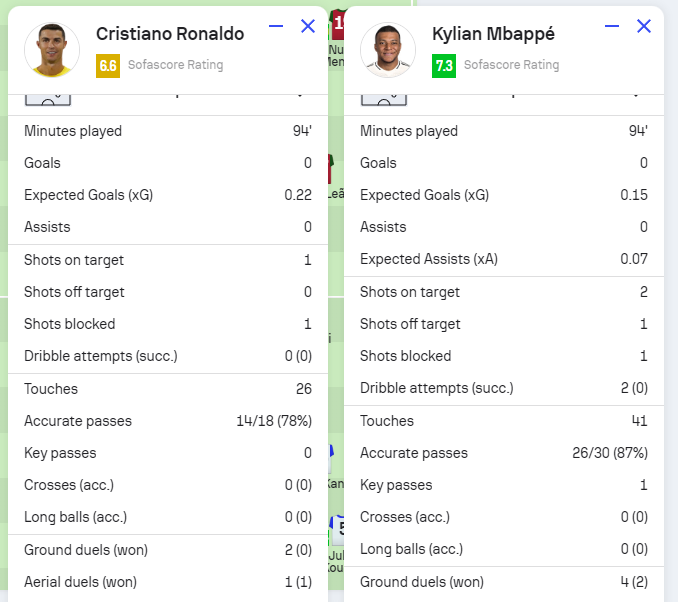Close the Kylian Mbappé stats panel
Viewport: 678px width, 602px height.
click(644, 26)
